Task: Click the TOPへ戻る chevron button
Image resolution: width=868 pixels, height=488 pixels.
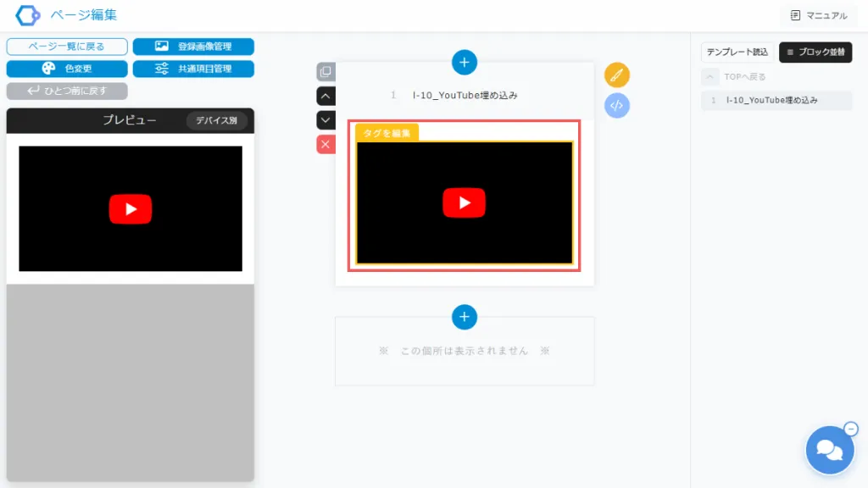Action: pos(710,77)
